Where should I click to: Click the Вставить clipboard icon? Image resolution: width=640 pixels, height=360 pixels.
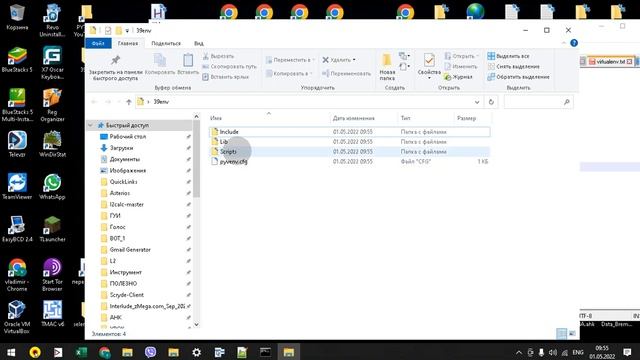pyautogui.click(x=188, y=64)
